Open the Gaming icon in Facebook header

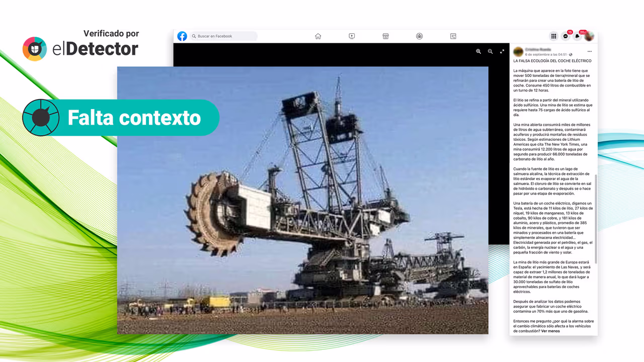[453, 36]
